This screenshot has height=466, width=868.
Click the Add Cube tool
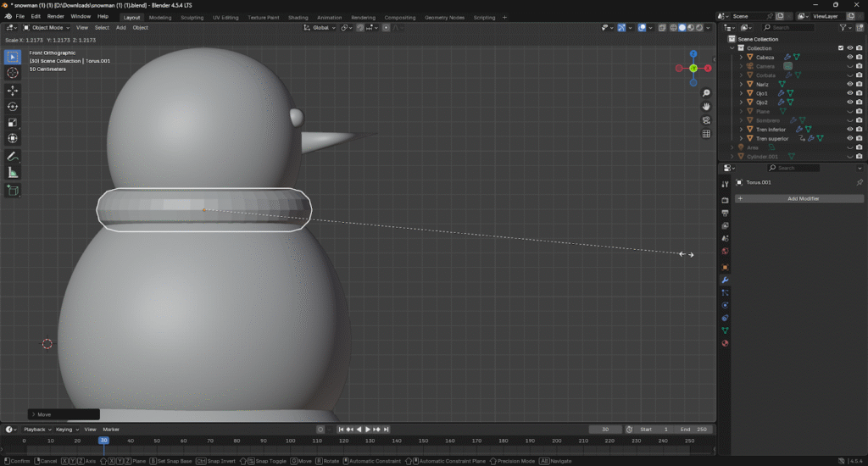tap(13, 191)
